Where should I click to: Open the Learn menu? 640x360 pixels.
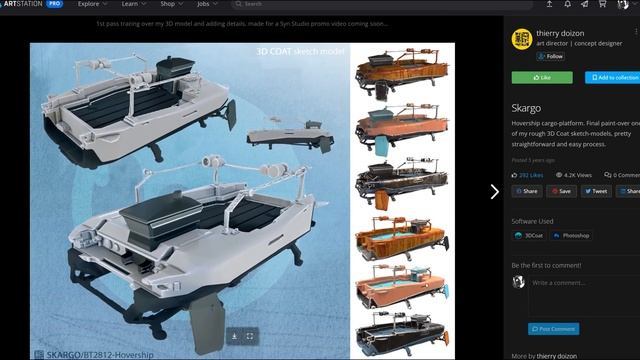[133, 4]
